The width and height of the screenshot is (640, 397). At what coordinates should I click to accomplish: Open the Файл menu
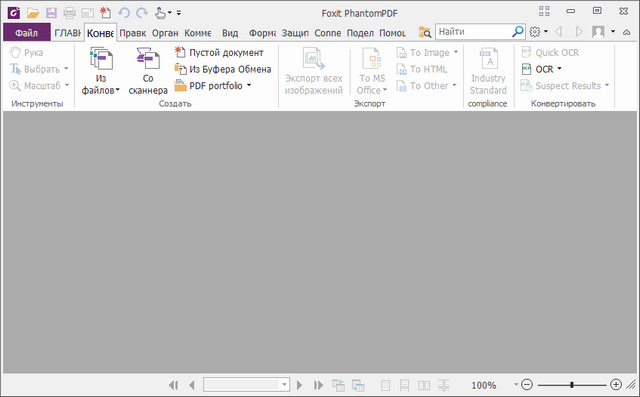pos(27,32)
